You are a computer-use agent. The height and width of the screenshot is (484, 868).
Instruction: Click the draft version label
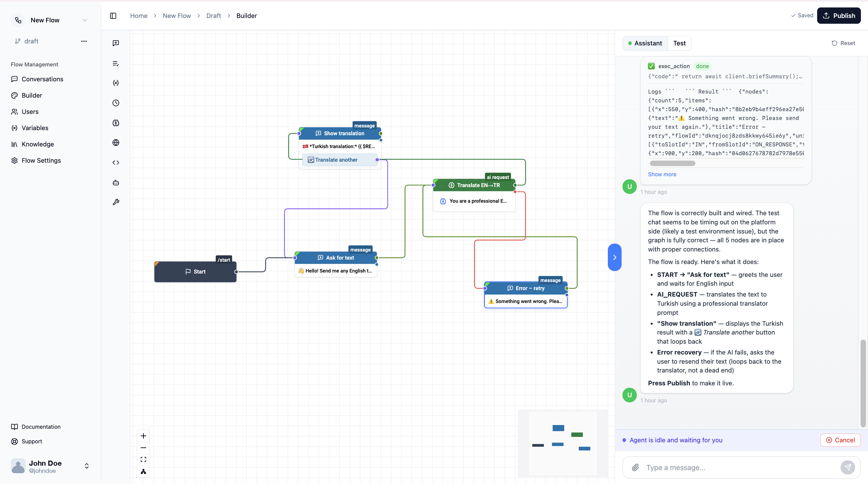coord(31,41)
